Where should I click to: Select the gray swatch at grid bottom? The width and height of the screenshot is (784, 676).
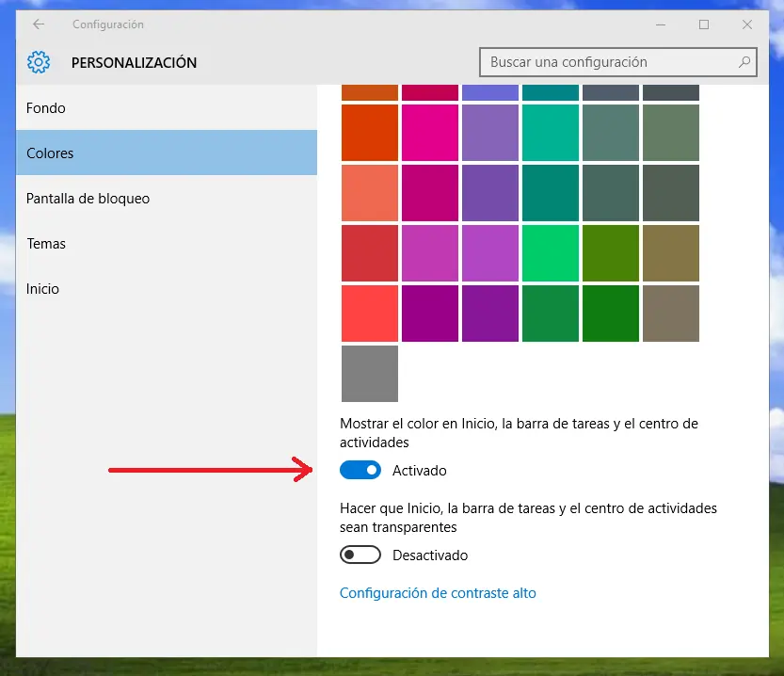(x=369, y=374)
